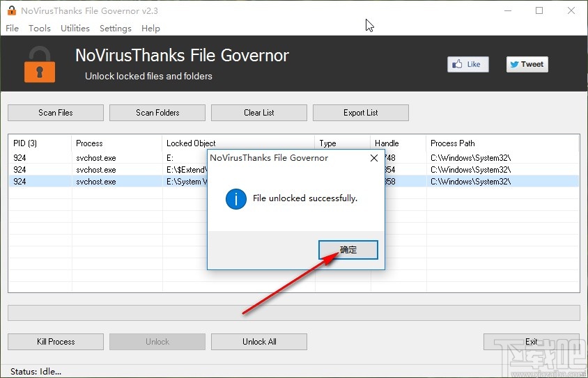Click the Clear List button
The width and height of the screenshot is (588, 378).
click(259, 113)
